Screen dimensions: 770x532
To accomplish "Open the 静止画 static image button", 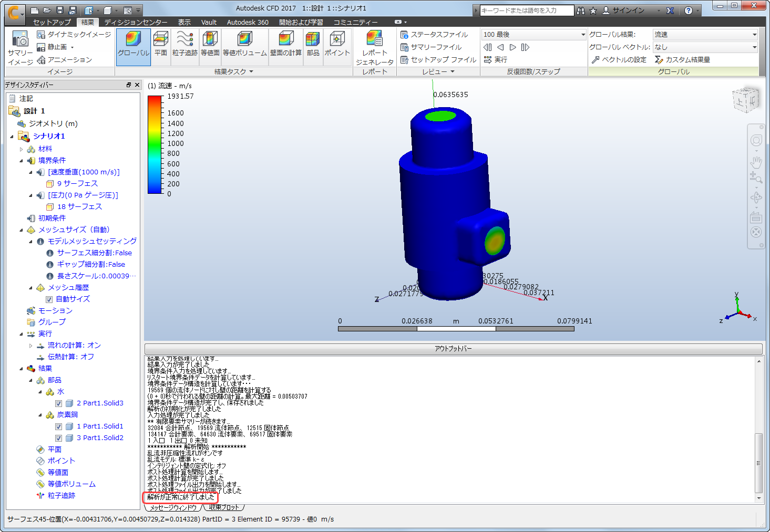I will 56,47.
